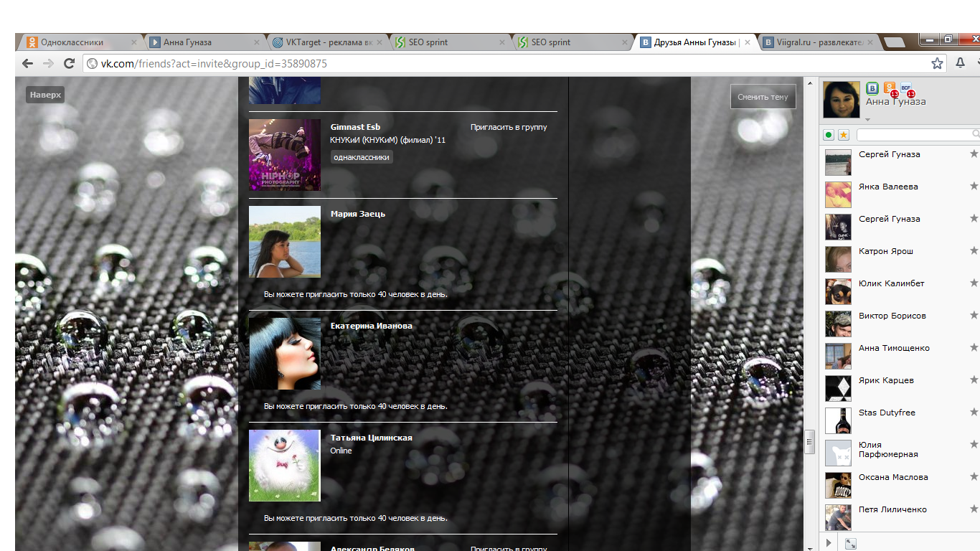Invite Gimnast Esb via Пригласить в группу
The image size is (980, 551).
[509, 127]
